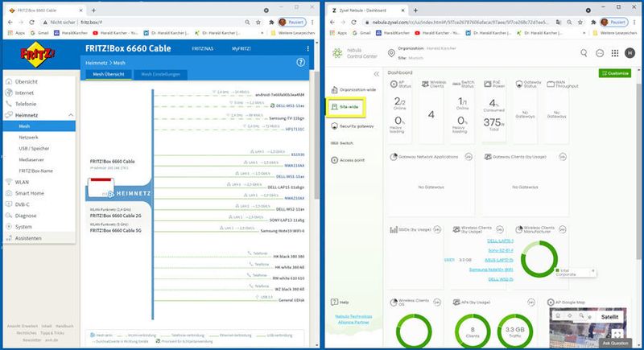644x350 pixels.
Task: Open the Nebula apps grid icon
Action: 615,53
